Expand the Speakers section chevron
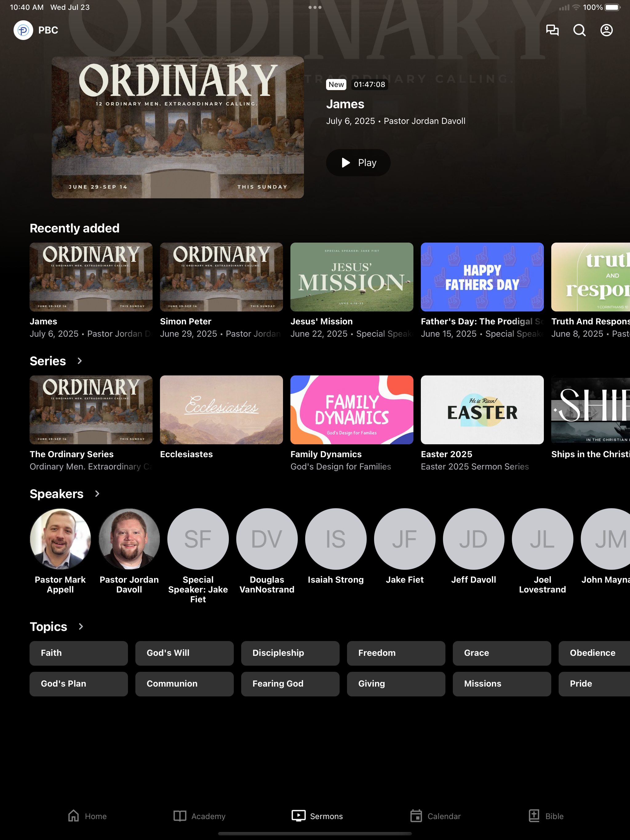Viewport: 630px width, 840px height. tap(97, 494)
